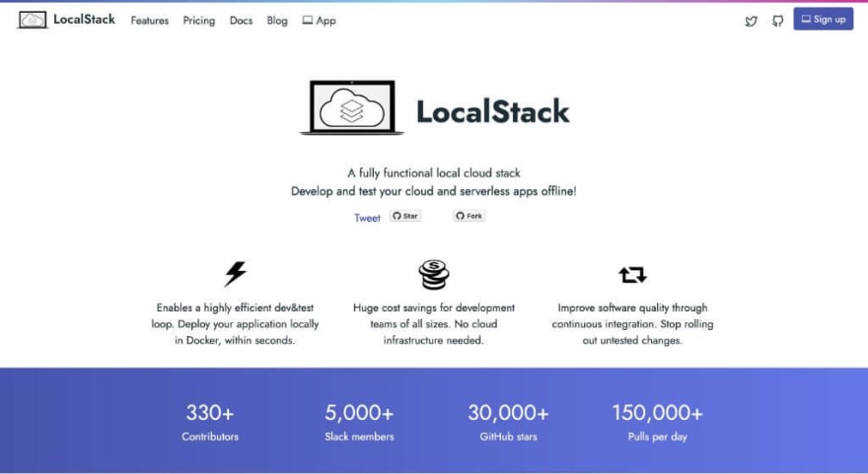The image size is (868, 474).
Task: Click the coin stack cost savings icon
Action: click(433, 274)
